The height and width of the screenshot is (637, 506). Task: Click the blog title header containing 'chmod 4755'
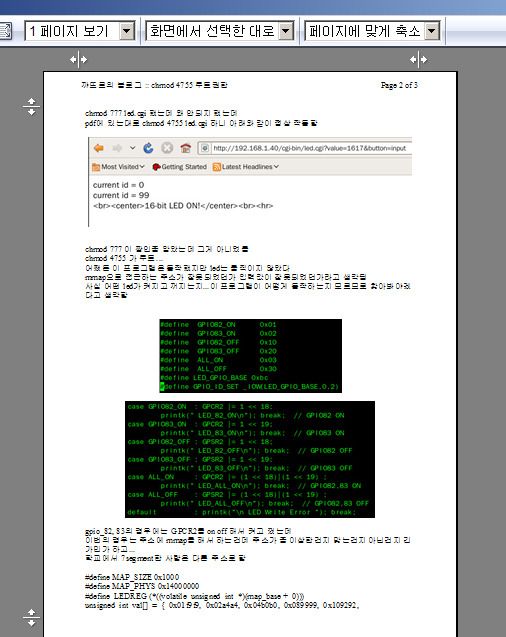tap(154, 85)
